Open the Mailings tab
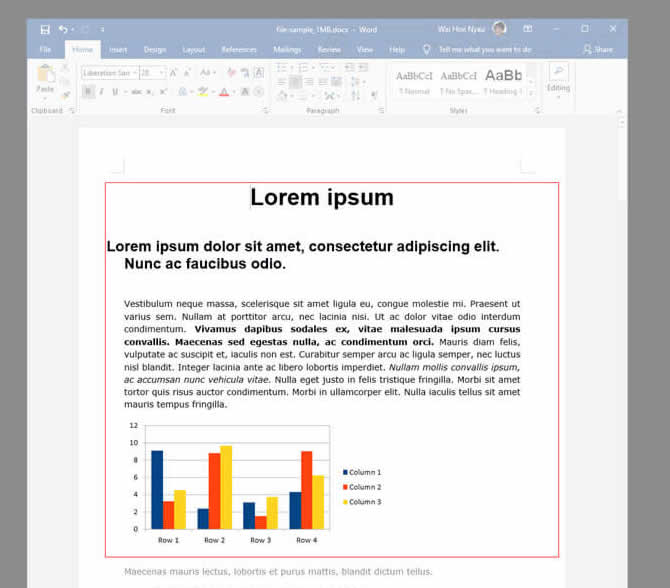 click(x=287, y=50)
